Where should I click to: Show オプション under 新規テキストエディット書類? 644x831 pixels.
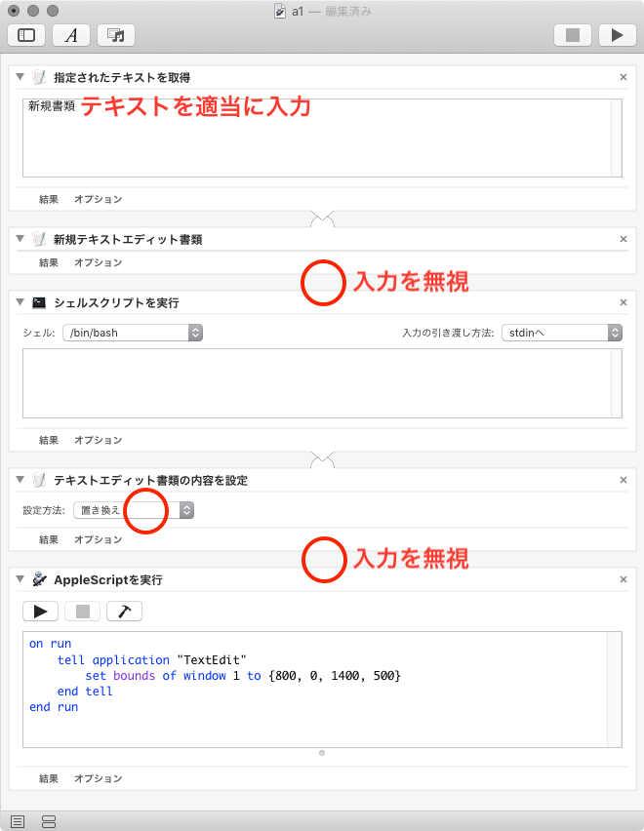(98, 263)
